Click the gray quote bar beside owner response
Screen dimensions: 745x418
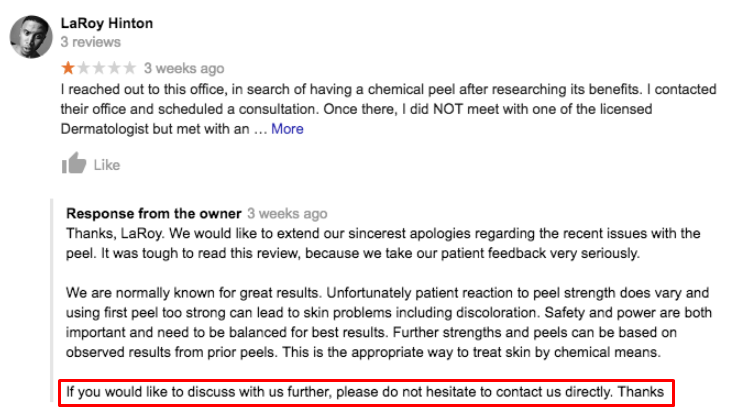click(52, 301)
